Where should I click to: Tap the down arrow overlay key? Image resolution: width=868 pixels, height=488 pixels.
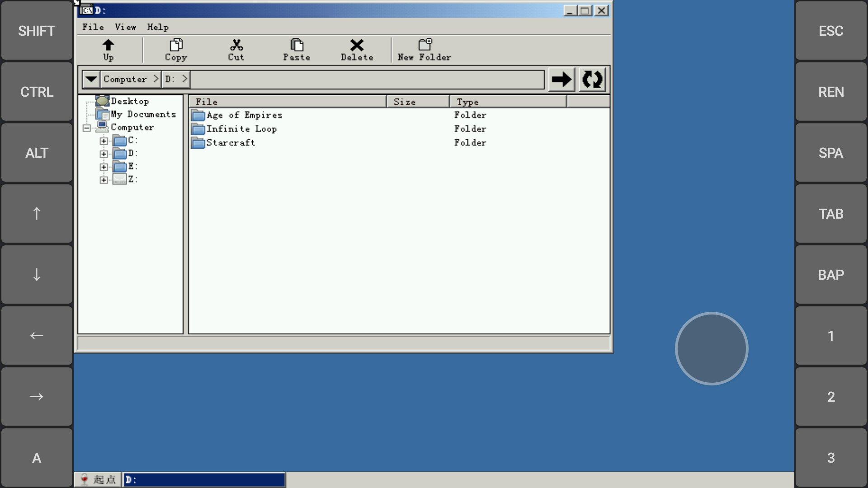point(37,275)
